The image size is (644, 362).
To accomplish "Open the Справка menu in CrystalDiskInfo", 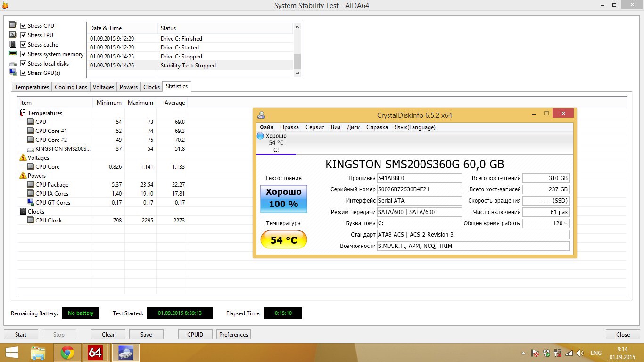I will [x=377, y=127].
